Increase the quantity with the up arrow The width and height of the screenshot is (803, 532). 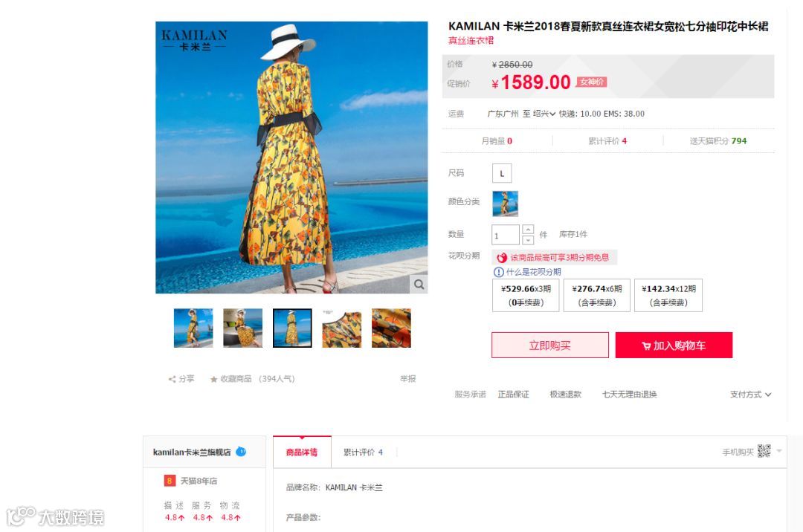coord(528,229)
